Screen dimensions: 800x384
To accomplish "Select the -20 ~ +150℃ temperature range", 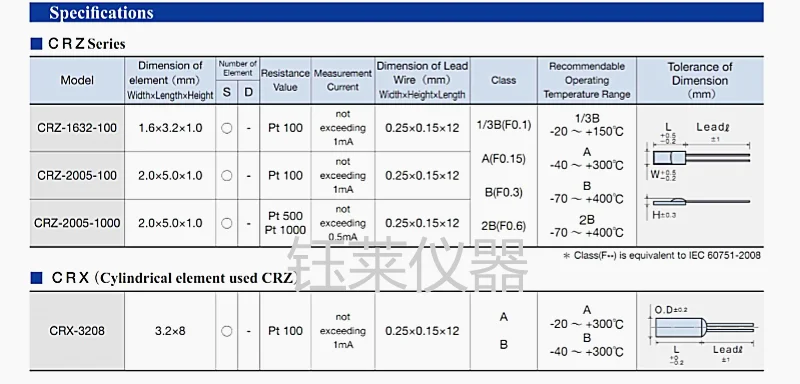I will point(587,132).
